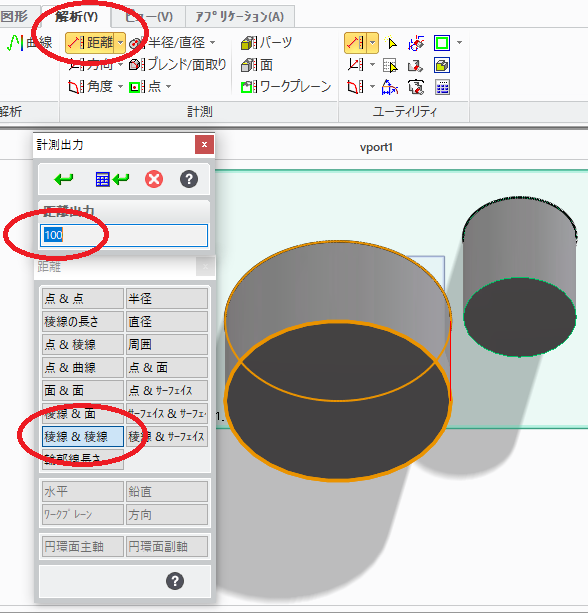Viewport: 588px width, 613px height.
Task: Click the 方向 button in distance menu
Action: click(x=167, y=514)
